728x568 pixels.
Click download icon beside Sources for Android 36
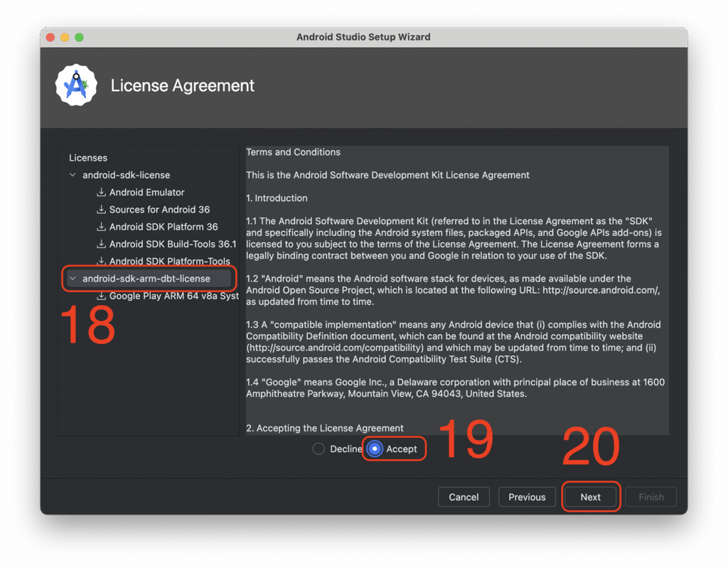point(101,210)
